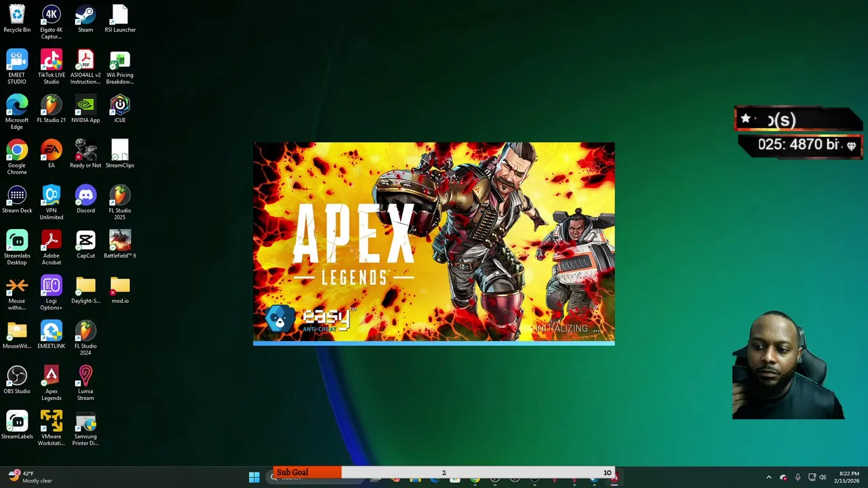Open TikTok LIVE Studio shortcut
This screenshot has width=868, height=488.
click(51, 66)
